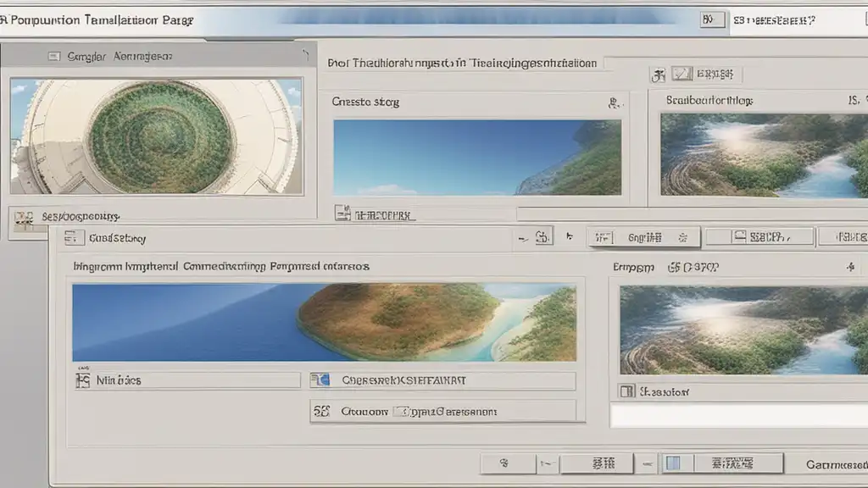Click the icon below the blue sky image
Image resolution: width=868 pixels, height=488 pixels.
[x=342, y=214]
